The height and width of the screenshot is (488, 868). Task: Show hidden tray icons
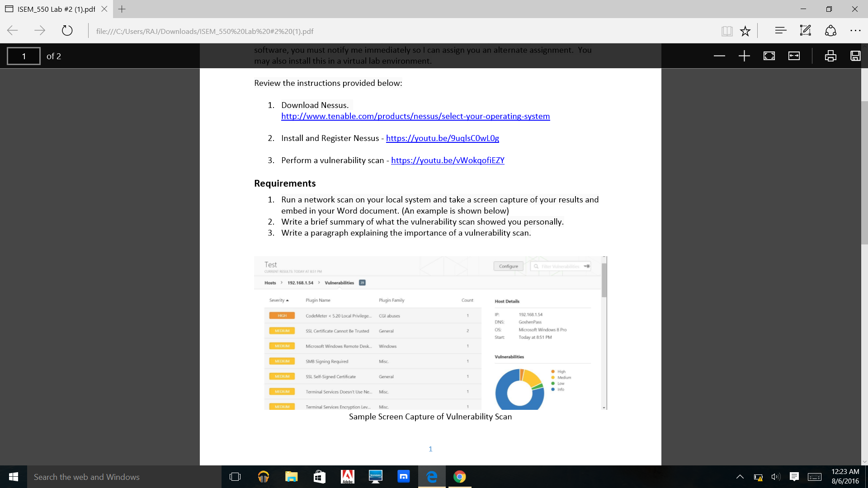coord(740,477)
